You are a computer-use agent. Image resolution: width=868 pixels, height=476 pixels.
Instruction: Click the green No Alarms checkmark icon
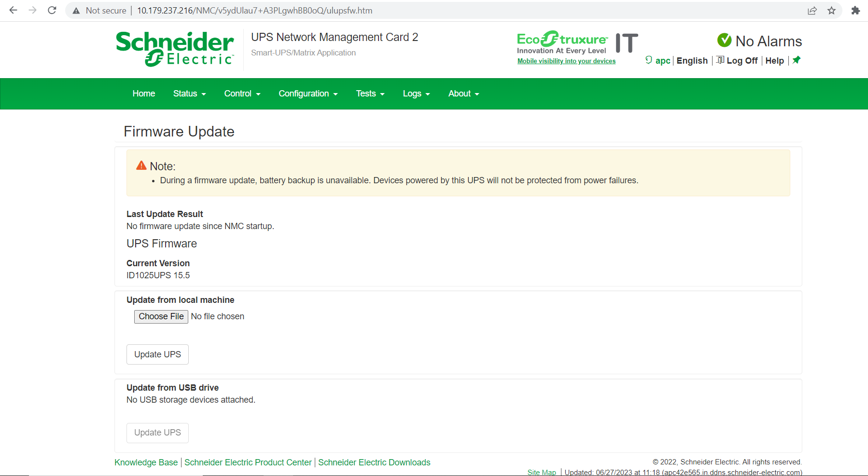724,41
